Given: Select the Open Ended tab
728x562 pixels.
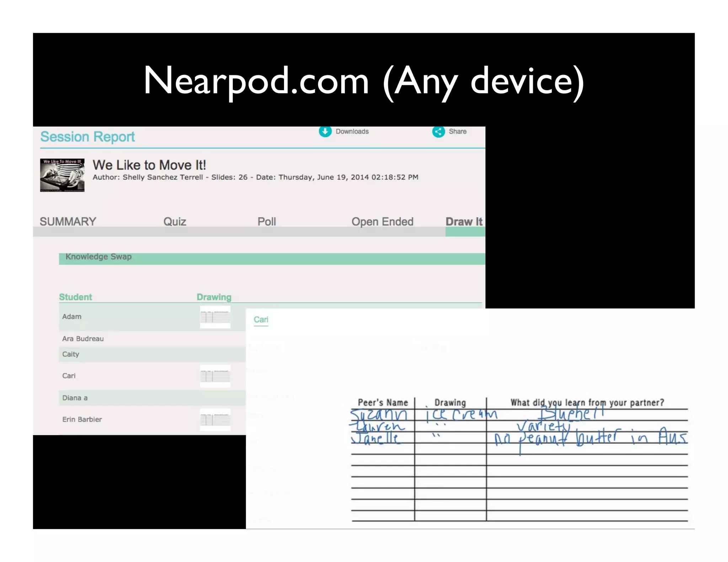Looking at the screenshot, I should 382,222.
